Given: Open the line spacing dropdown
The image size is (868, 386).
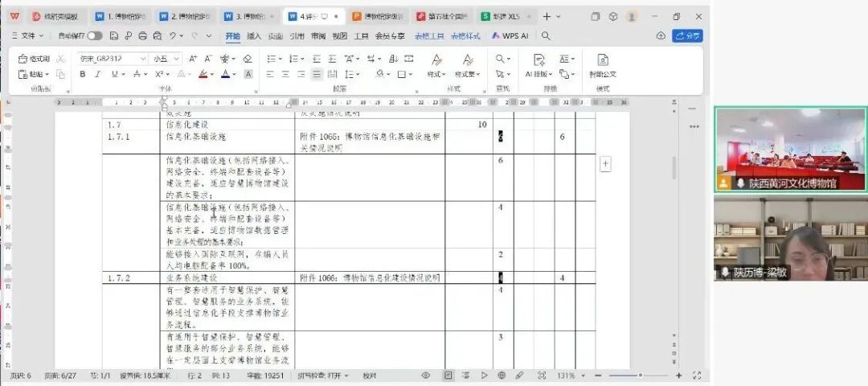Looking at the screenshot, I should click(358, 74).
